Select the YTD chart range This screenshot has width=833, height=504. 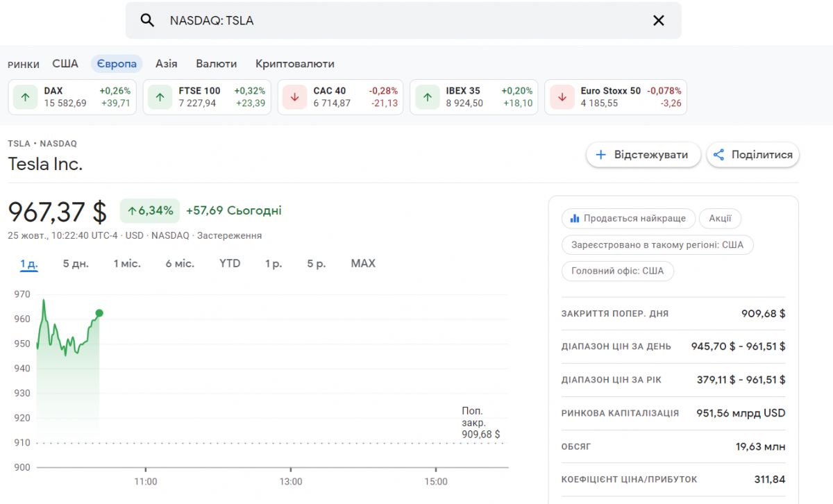pyautogui.click(x=230, y=264)
